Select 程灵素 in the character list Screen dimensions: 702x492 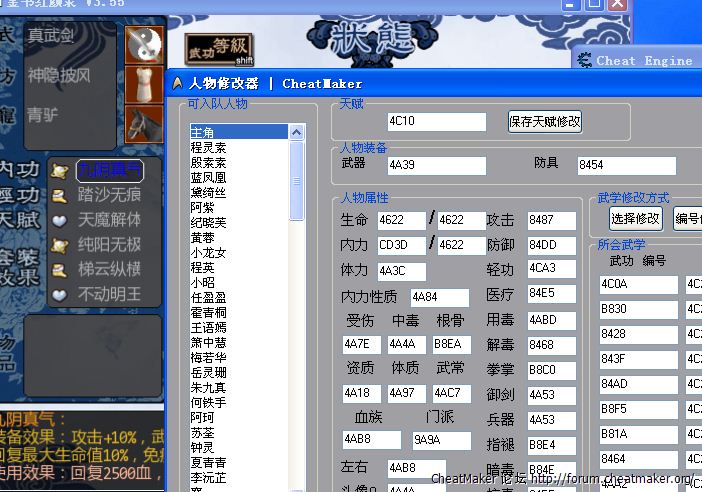pos(209,147)
